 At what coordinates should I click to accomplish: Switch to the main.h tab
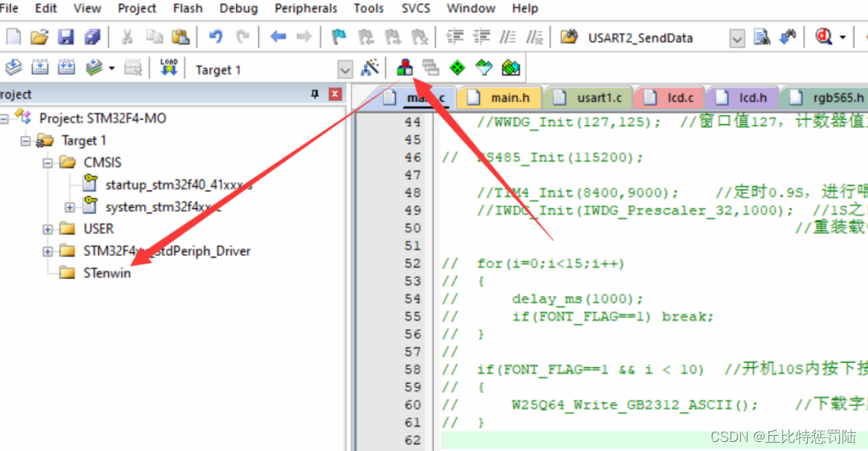point(500,98)
